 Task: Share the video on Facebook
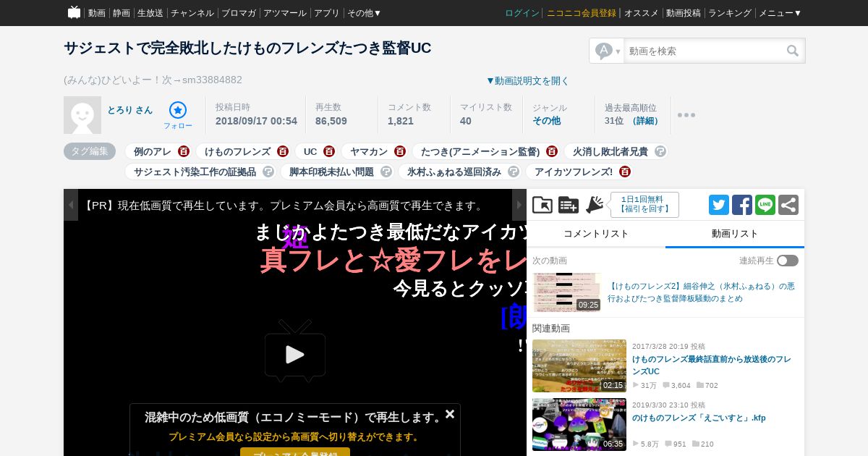coord(742,205)
